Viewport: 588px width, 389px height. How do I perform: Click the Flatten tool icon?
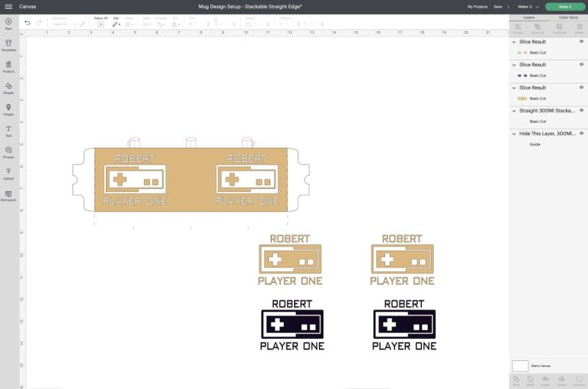click(562, 381)
